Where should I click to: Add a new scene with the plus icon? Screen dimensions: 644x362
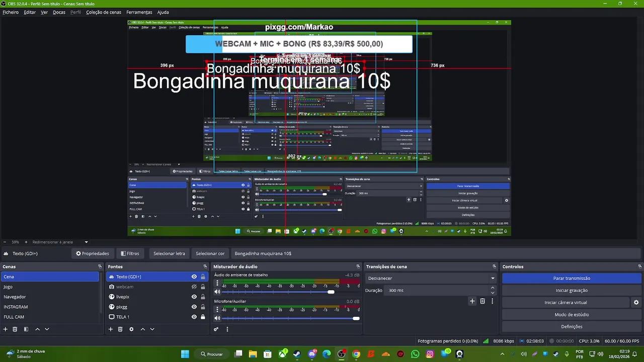pos(6,329)
